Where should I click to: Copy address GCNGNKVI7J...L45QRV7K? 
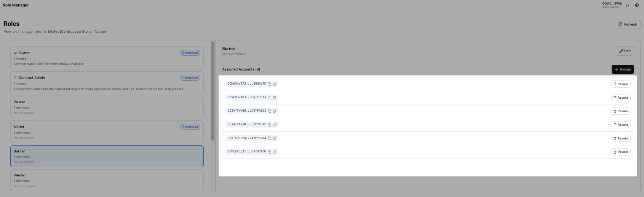click(x=269, y=84)
